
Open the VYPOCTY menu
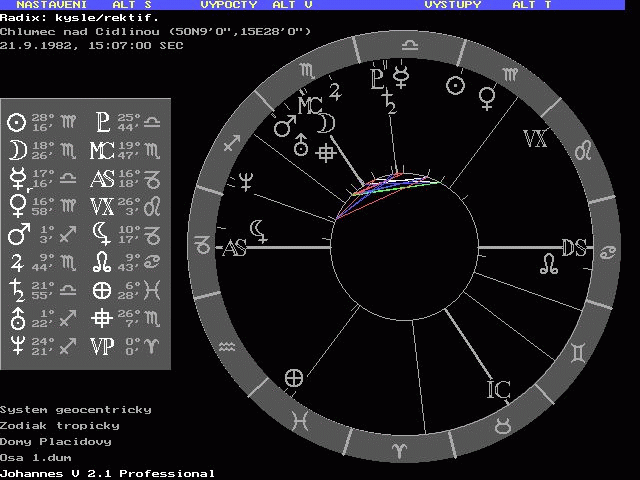tap(228, 5)
